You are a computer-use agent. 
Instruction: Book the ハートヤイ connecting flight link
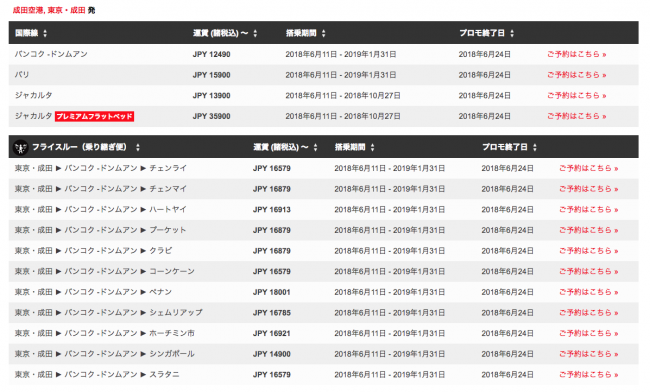(x=589, y=210)
